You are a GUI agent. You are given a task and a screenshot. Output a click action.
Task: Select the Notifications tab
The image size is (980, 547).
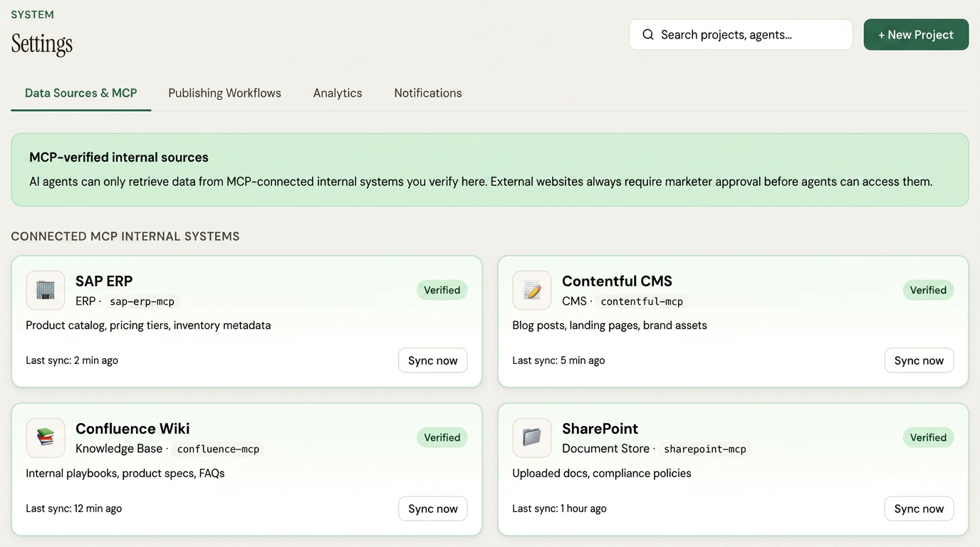428,93
